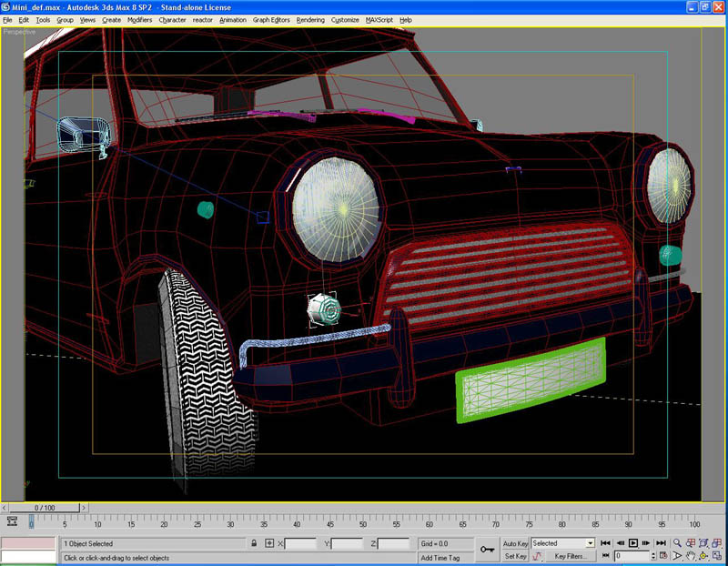Click the Set Key button
Screen dimensions: 728x566
click(x=515, y=556)
